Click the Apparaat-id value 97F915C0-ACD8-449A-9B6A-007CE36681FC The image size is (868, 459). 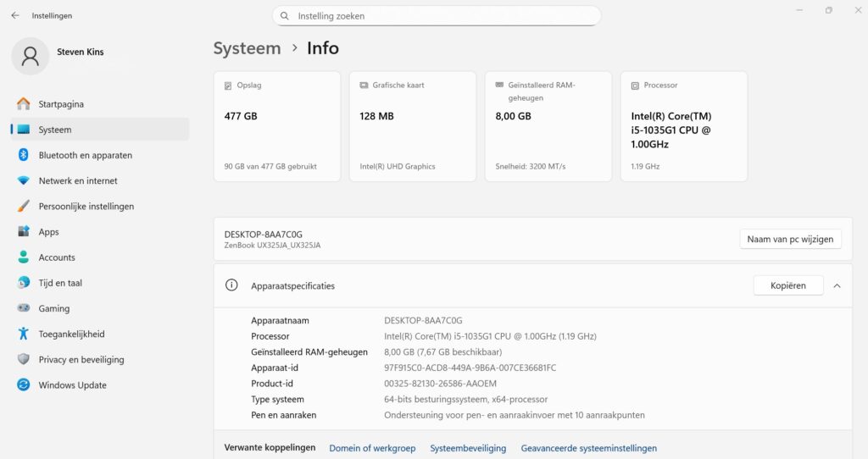pyautogui.click(x=470, y=368)
